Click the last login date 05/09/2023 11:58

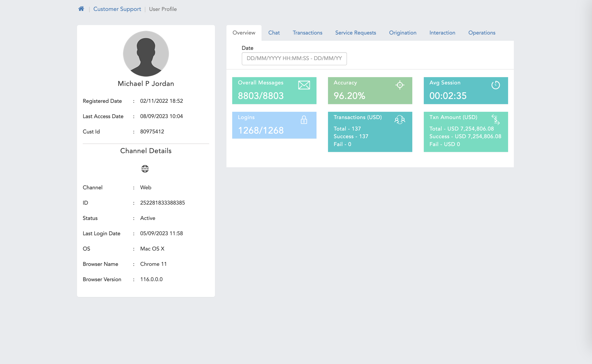[x=162, y=233]
